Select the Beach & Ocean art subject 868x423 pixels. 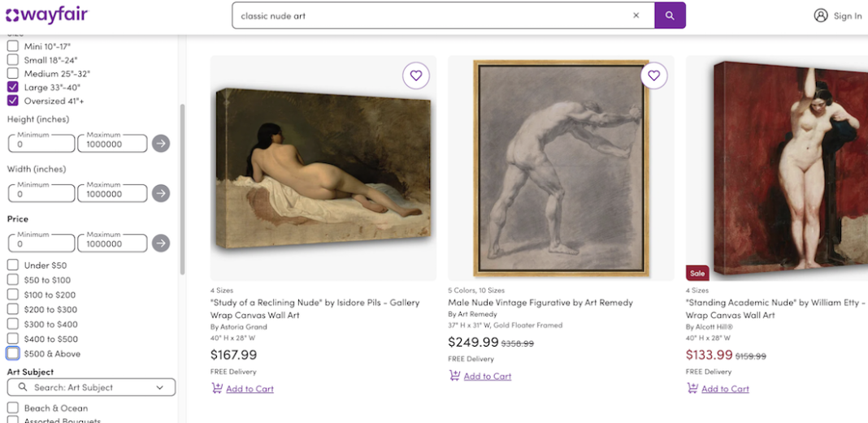click(13, 408)
